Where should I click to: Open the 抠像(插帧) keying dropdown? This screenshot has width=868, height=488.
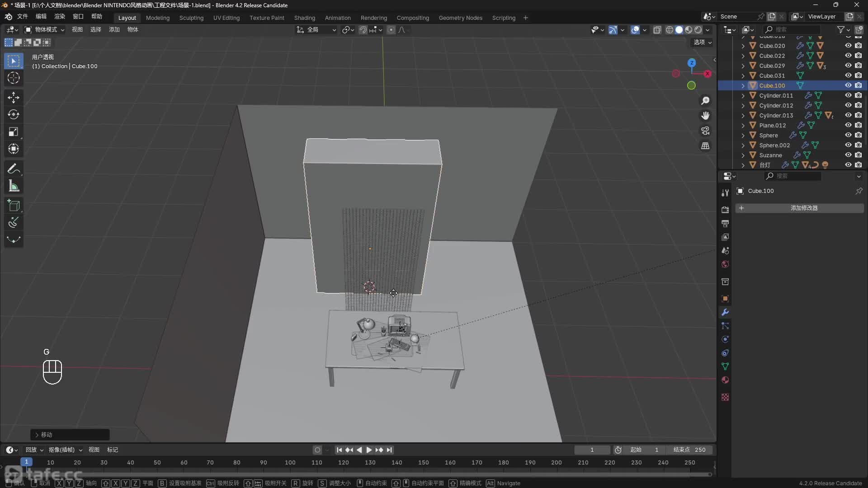coord(65,450)
